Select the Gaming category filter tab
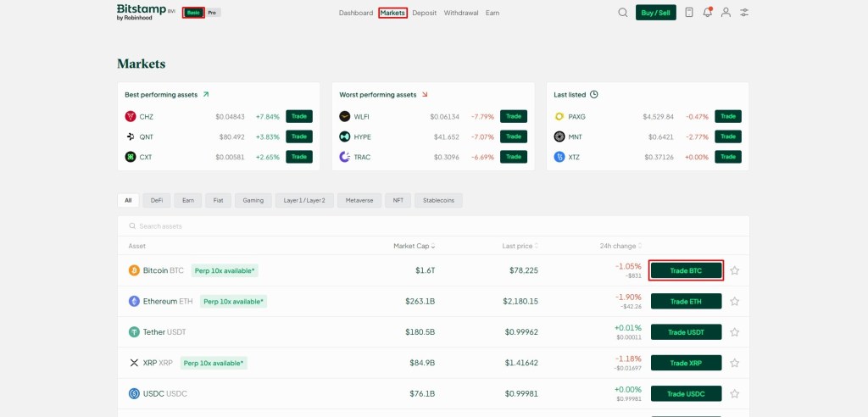Image resolution: width=868 pixels, height=417 pixels. tap(253, 201)
